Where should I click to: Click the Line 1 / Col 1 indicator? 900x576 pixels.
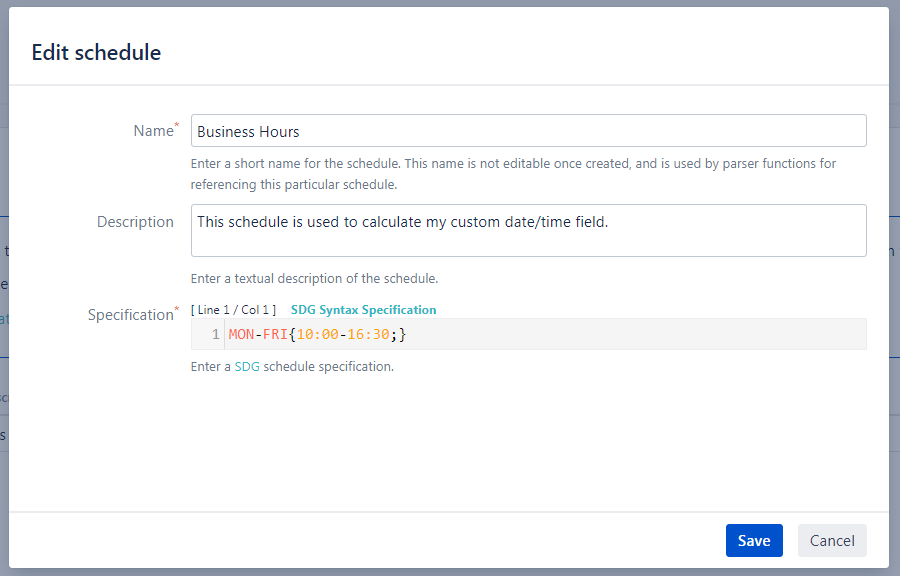(x=233, y=310)
